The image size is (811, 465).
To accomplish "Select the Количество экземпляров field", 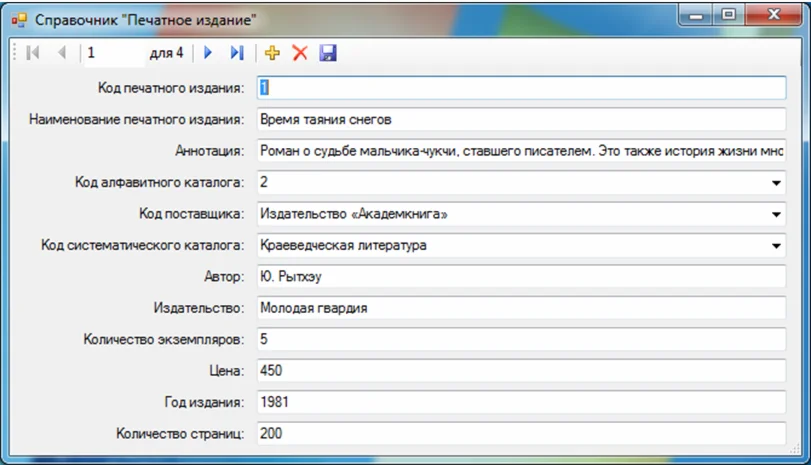I will (520, 340).
